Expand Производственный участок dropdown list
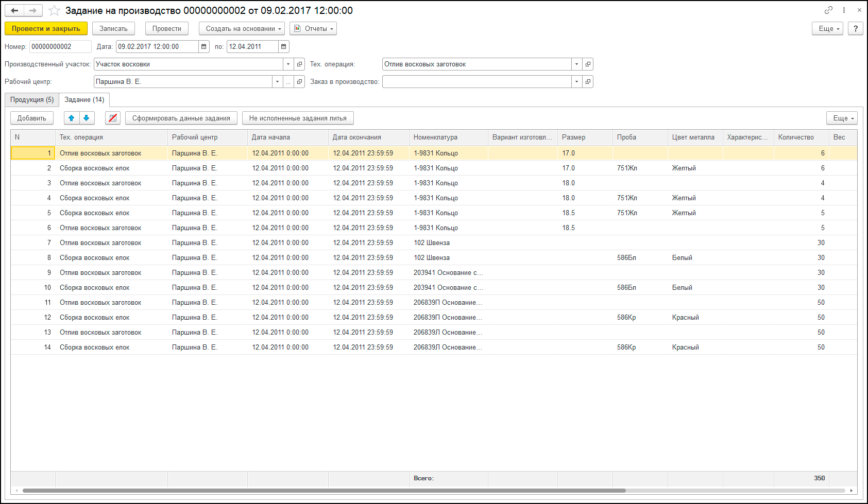This screenshot has height=504, width=868. [x=288, y=64]
